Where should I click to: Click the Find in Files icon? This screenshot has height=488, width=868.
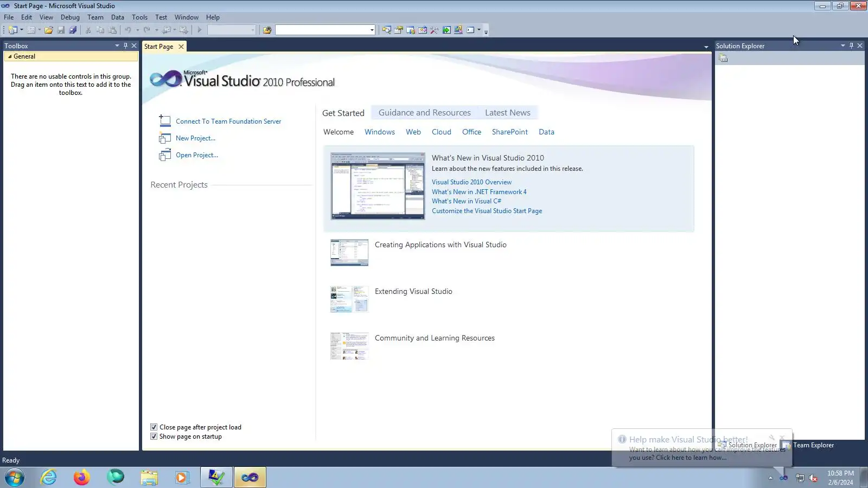(x=267, y=30)
